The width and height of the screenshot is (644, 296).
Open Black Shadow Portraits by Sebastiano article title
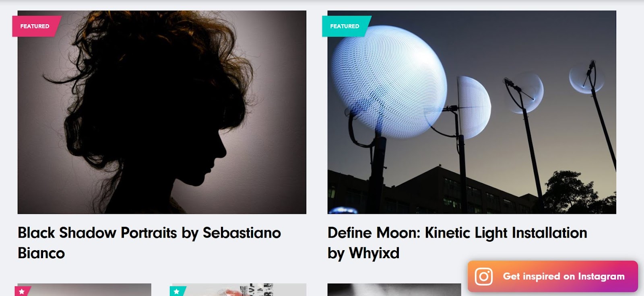click(149, 233)
